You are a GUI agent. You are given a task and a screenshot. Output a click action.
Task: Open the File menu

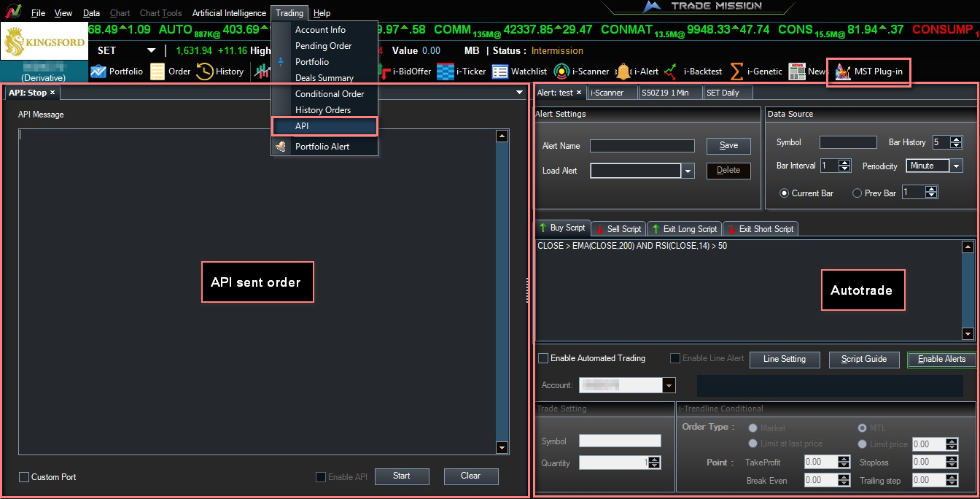coord(38,13)
